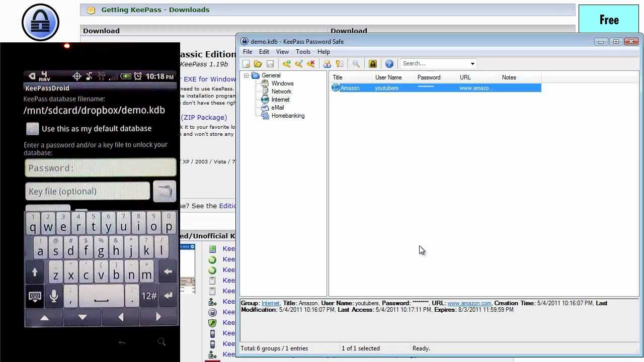Click '1 of 1 selected' status text
Viewport: 644px width, 362px height.
coord(361,348)
